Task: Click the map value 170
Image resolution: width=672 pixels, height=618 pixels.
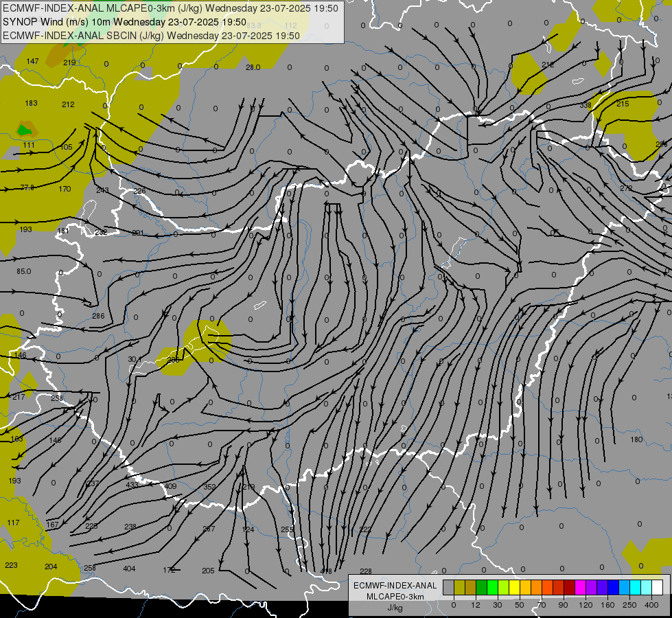Action: click(65, 189)
